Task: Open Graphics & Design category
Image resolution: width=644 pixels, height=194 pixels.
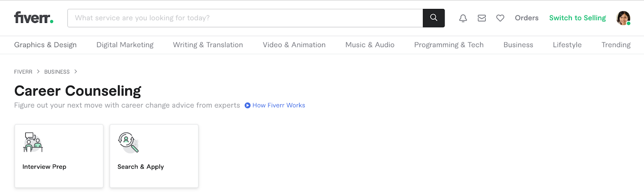Action: click(x=45, y=45)
